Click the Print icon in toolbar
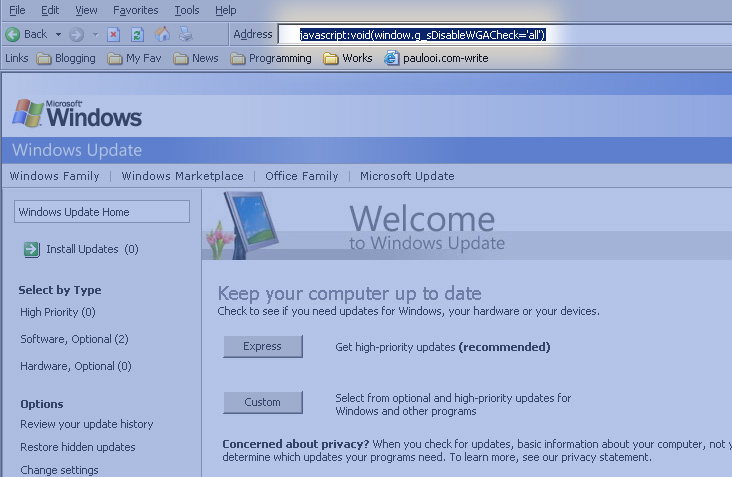Screen dimensions: 732x477 185,34
